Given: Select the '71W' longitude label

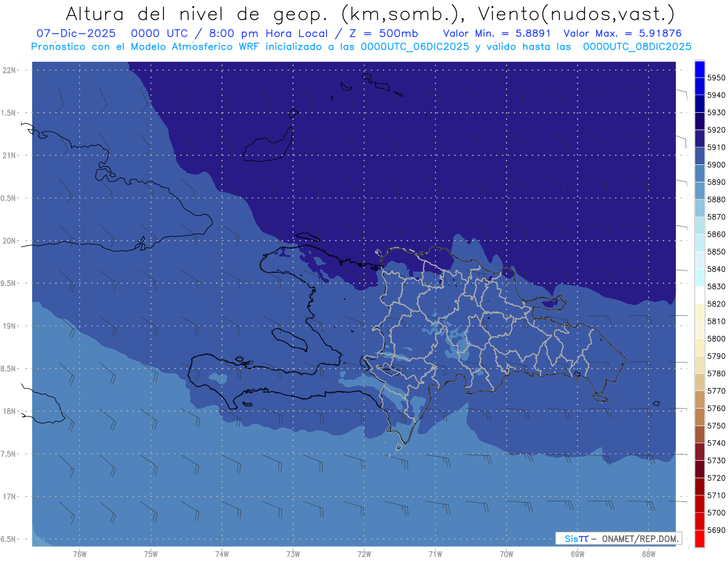Looking at the screenshot, I should click(x=435, y=554).
